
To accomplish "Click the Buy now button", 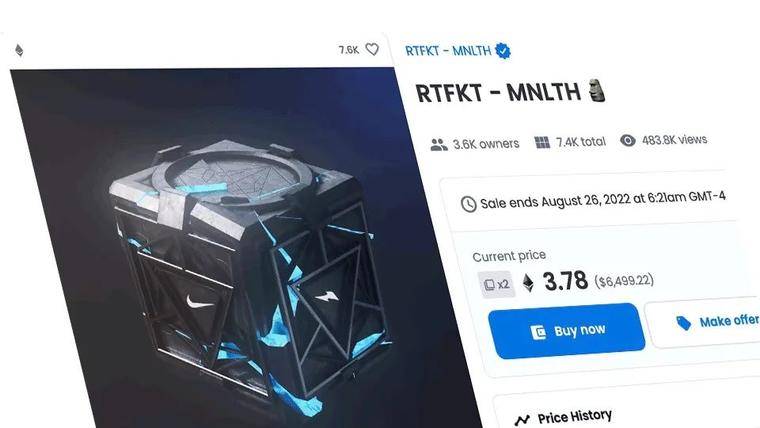I will tap(567, 331).
